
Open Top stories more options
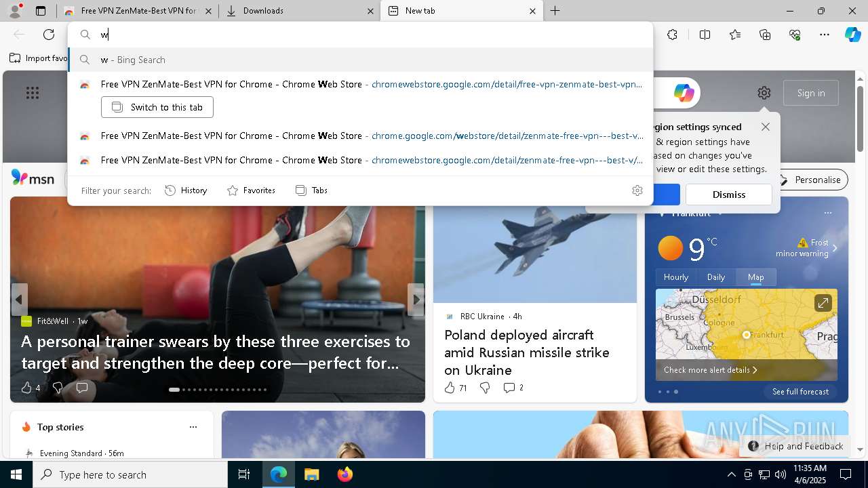[193, 427]
